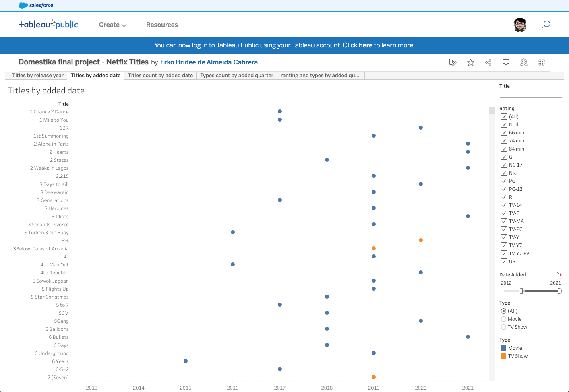Click the 'here' link in banner

click(365, 45)
